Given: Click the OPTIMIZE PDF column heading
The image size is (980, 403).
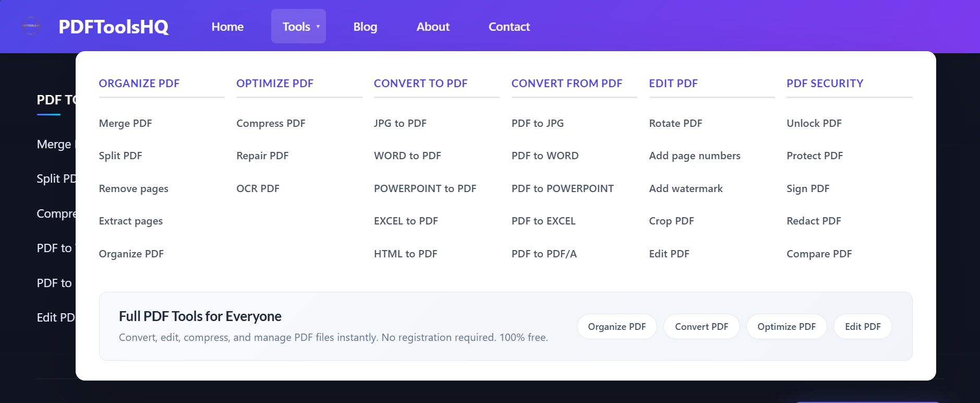Looking at the screenshot, I should (275, 84).
